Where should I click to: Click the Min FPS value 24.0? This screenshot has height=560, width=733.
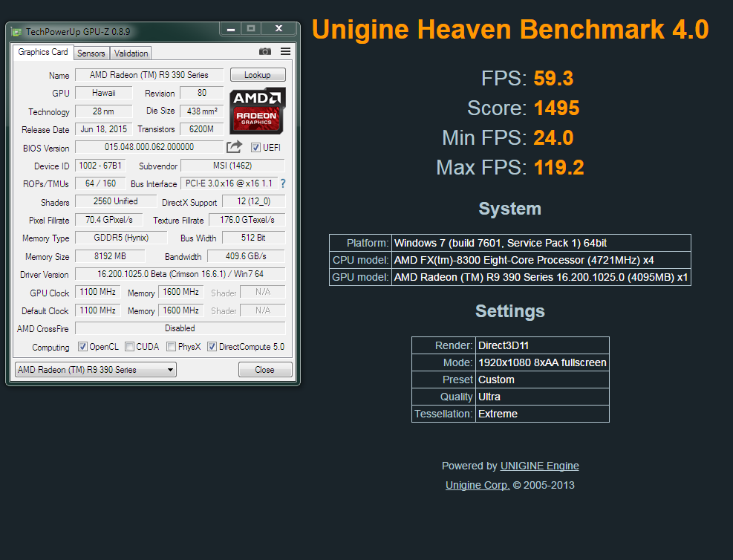point(553,138)
